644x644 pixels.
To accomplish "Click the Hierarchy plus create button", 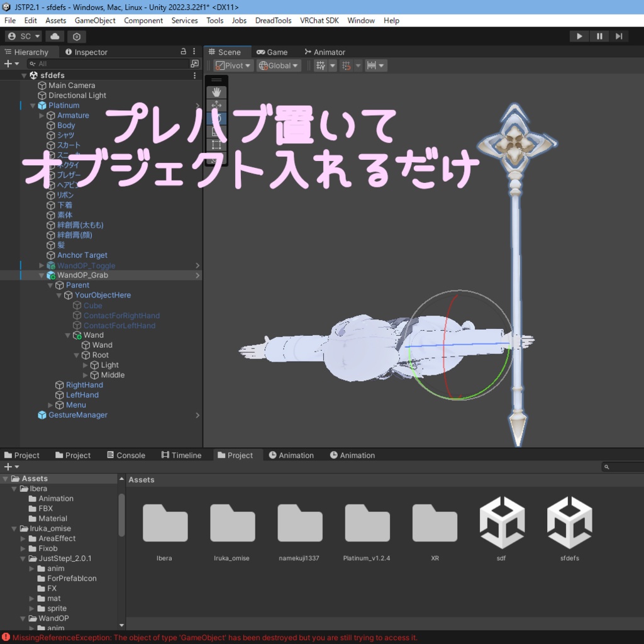I will click(11, 64).
